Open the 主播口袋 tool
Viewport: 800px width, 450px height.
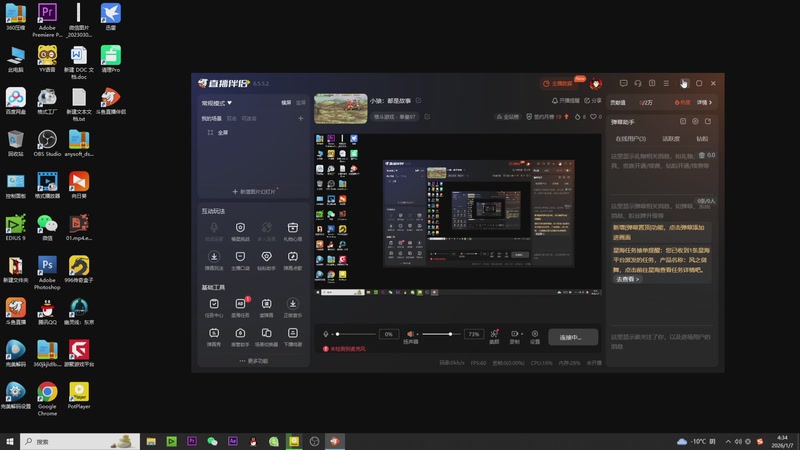(240, 260)
